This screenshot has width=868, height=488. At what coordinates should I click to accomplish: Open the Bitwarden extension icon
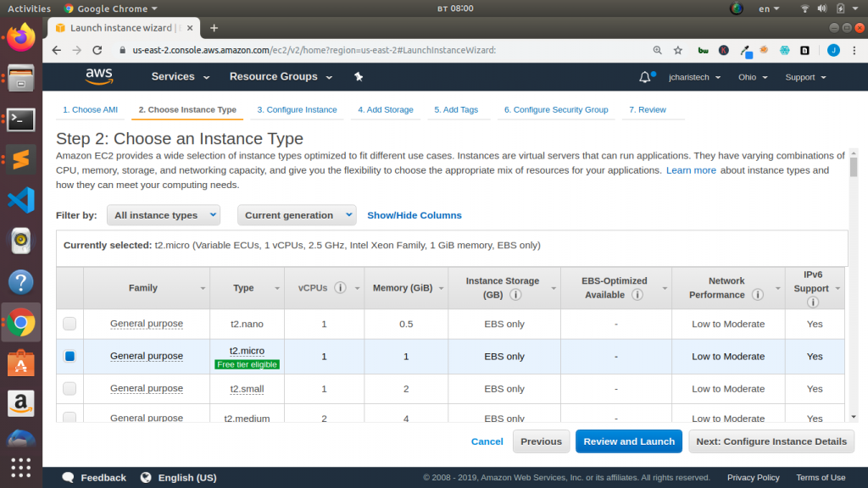pos(703,50)
